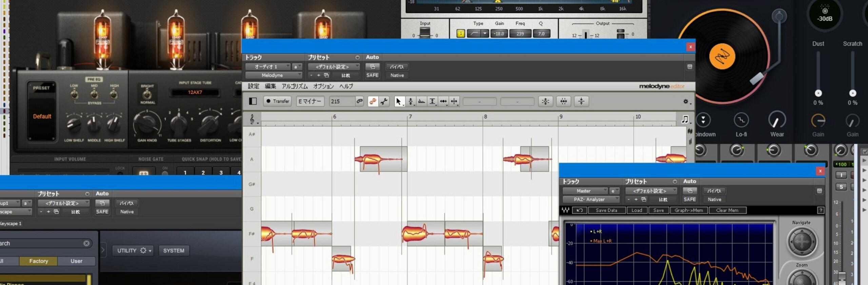868x285 pixels.
Task: Open the time grid note icon menu
Action: point(685,119)
